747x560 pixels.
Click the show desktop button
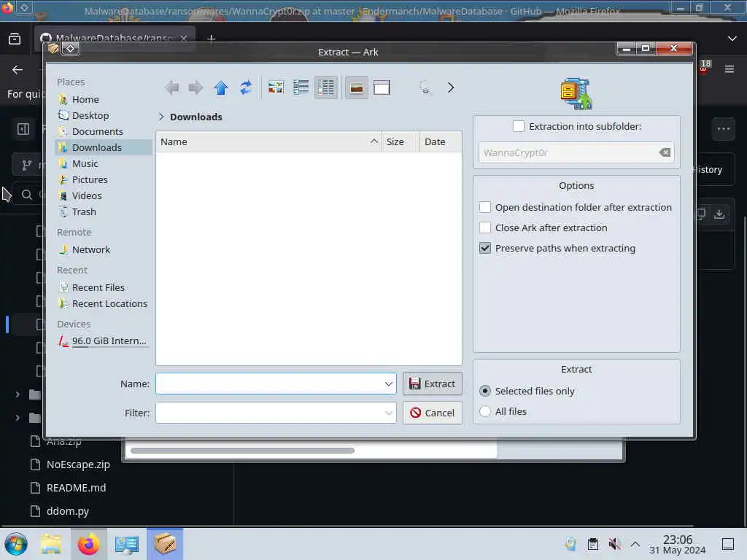(728, 544)
